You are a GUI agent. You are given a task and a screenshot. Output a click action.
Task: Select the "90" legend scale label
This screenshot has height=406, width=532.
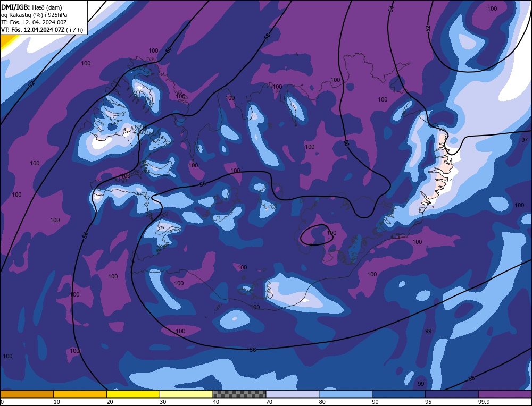click(x=375, y=402)
